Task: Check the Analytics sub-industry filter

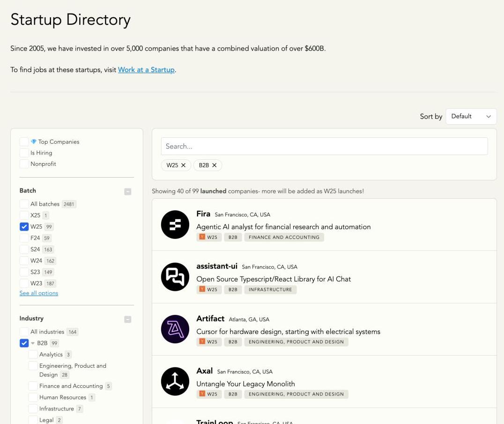Action: point(33,355)
